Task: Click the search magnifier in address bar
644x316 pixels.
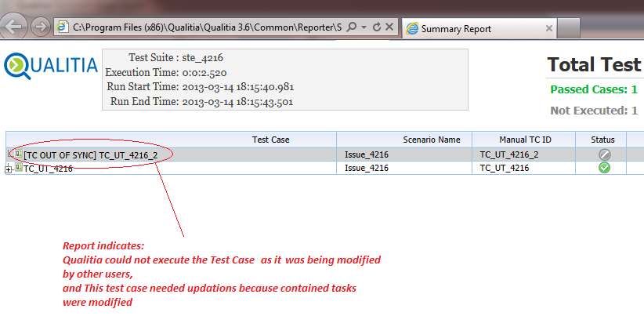Action: pyautogui.click(x=352, y=27)
